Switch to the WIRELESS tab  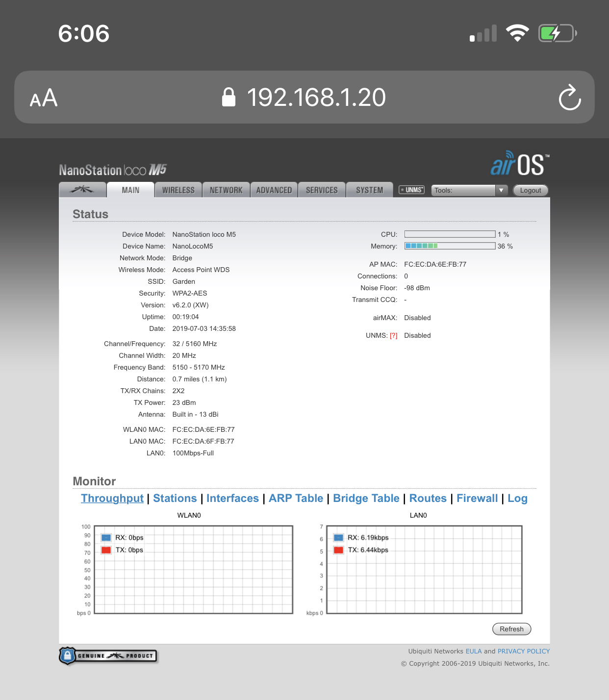[178, 190]
